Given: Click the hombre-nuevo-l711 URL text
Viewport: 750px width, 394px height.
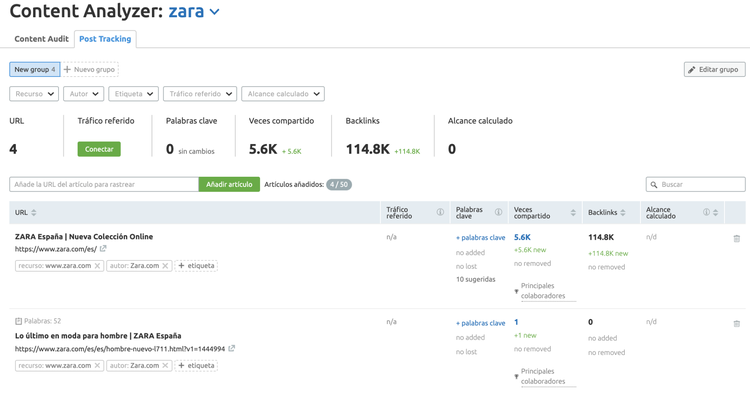Looking at the screenshot, I should pos(120,349).
